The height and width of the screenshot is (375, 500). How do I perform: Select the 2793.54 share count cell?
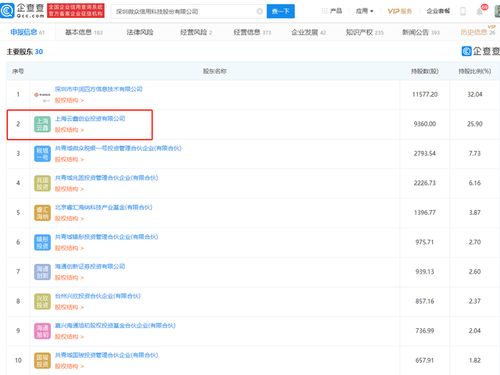coord(425,154)
